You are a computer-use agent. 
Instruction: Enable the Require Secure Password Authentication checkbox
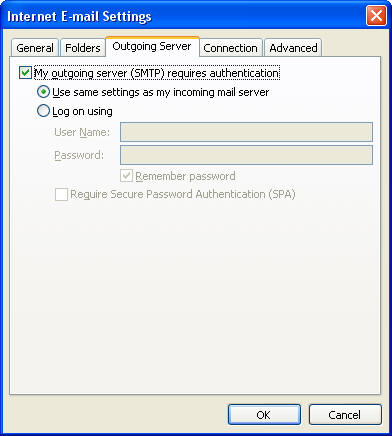[x=61, y=194]
